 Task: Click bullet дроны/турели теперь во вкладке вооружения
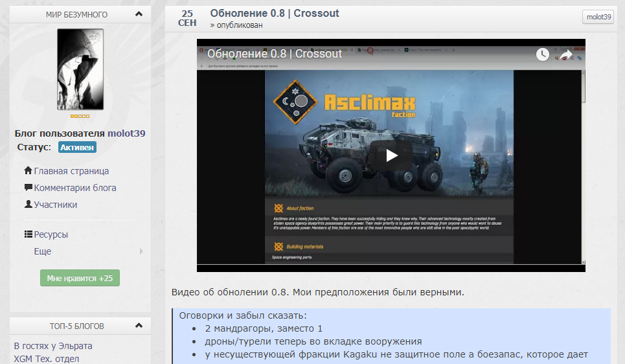coord(313,341)
